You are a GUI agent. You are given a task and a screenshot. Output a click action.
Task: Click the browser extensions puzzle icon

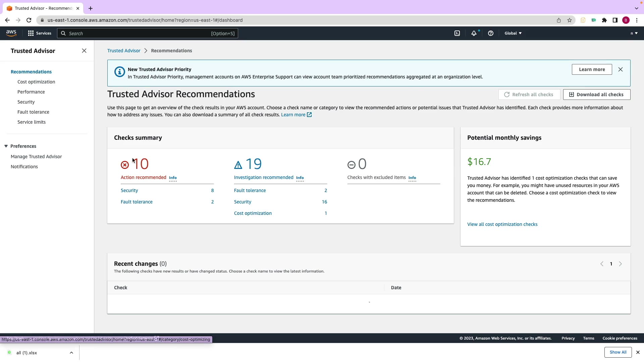[x=604, y=20]
